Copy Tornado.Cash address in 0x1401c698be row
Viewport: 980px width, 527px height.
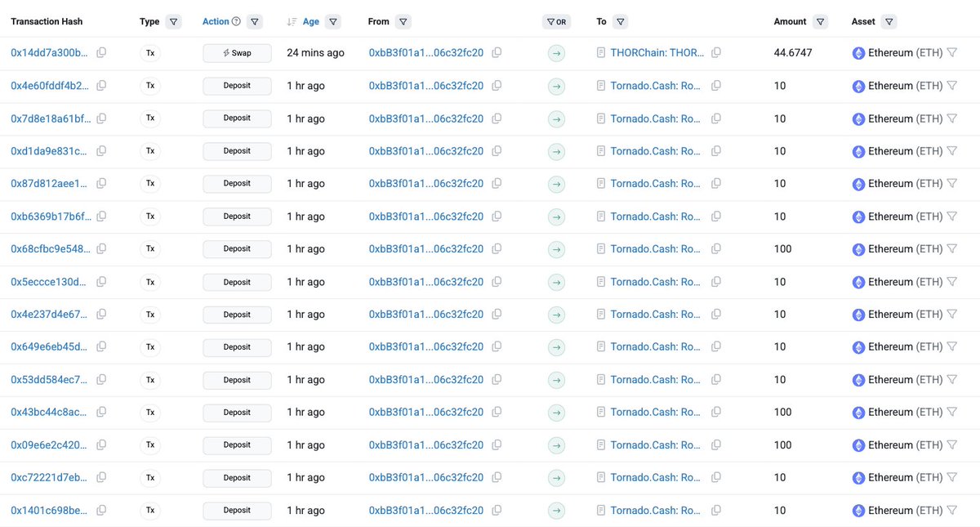(716, 510)
